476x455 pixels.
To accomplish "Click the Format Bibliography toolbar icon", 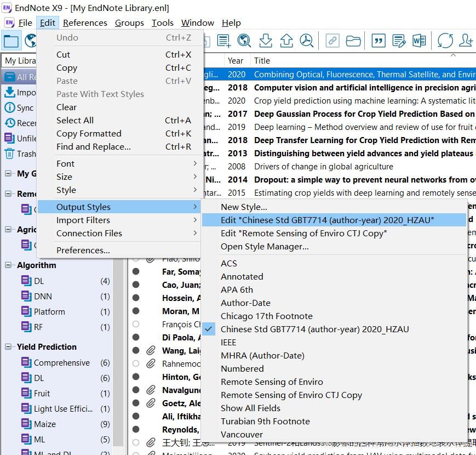I will (x=399, y=41).
